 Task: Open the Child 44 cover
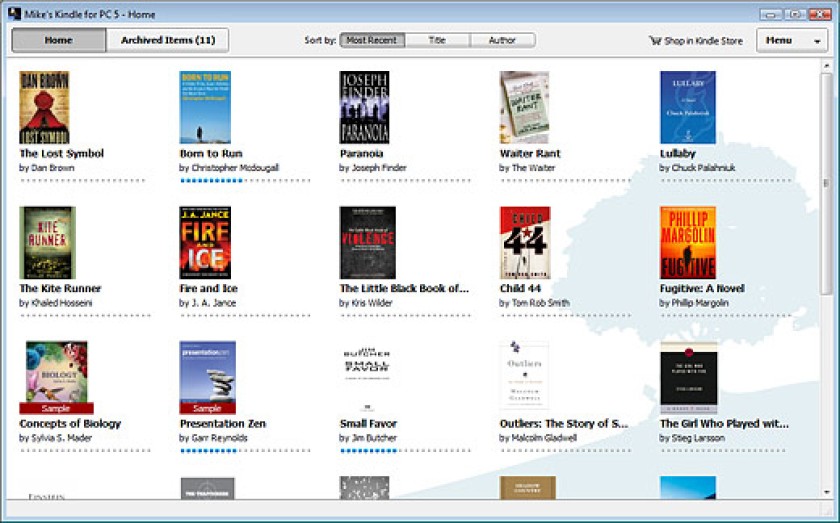[525, 243]
